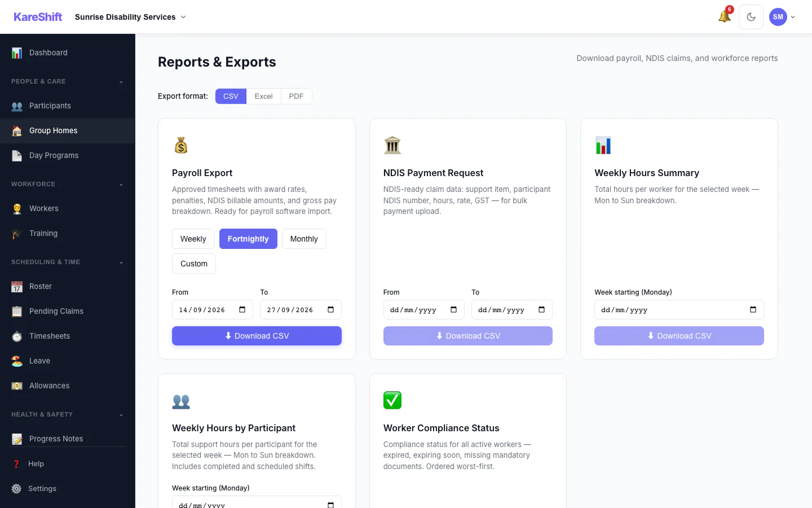Click the Leave beach icon
812x508 pixels.
(x=17, y=361)
